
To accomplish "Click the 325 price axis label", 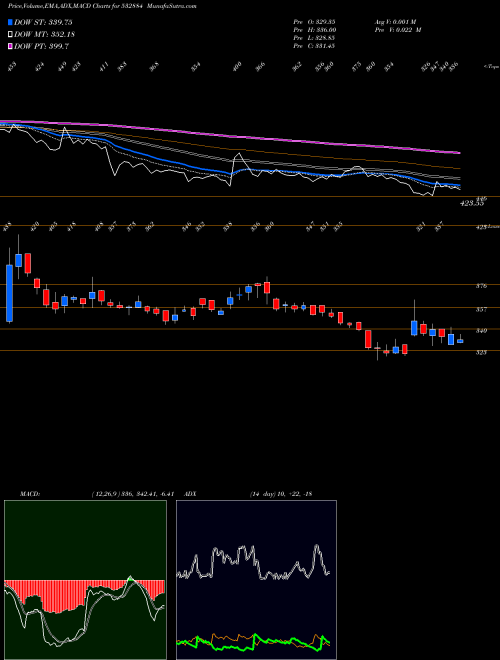I will coord(481,352).
